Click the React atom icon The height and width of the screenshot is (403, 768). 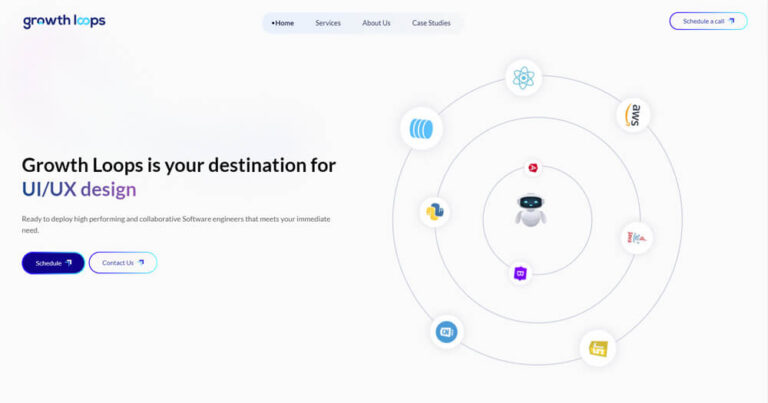523,78
